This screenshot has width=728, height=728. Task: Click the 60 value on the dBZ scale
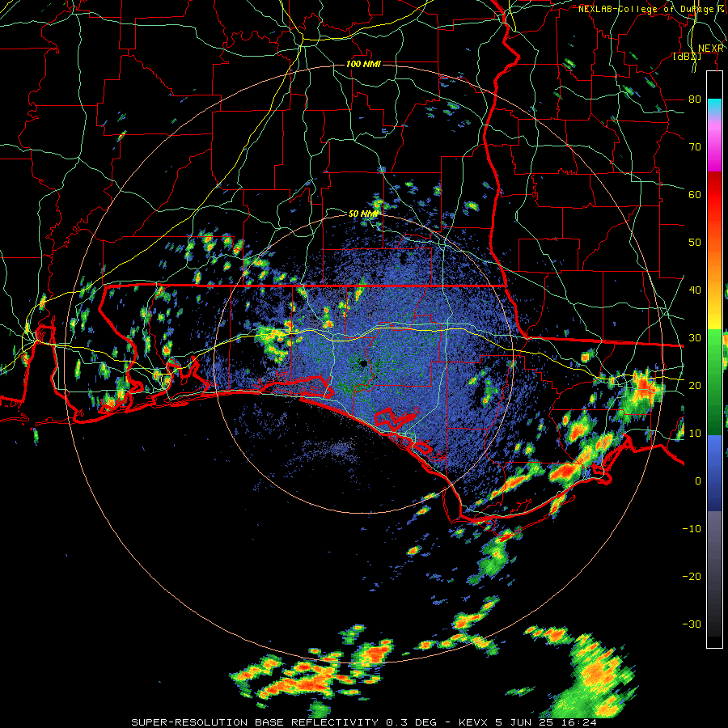[695, 194]
